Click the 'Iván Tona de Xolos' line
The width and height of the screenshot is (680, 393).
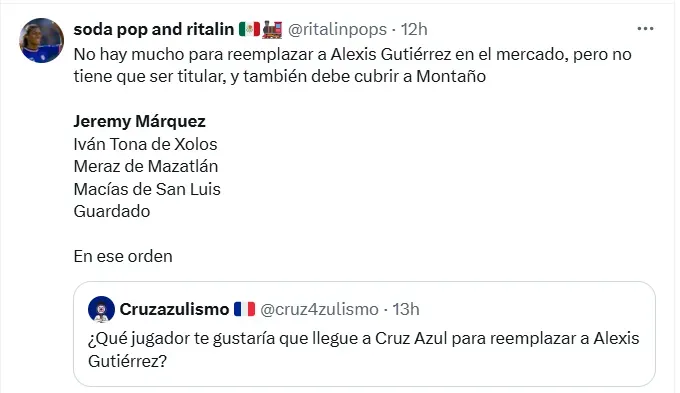(x=145, y=144)
